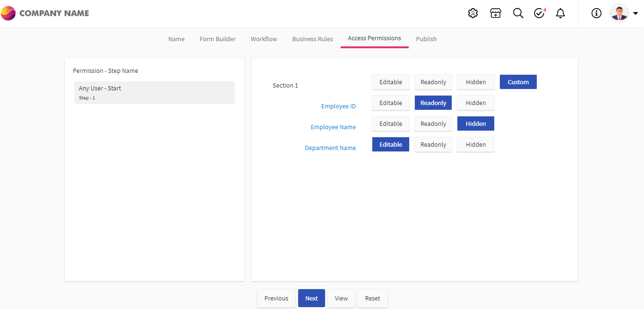Switch to the Name tab

tap(176, 39)
